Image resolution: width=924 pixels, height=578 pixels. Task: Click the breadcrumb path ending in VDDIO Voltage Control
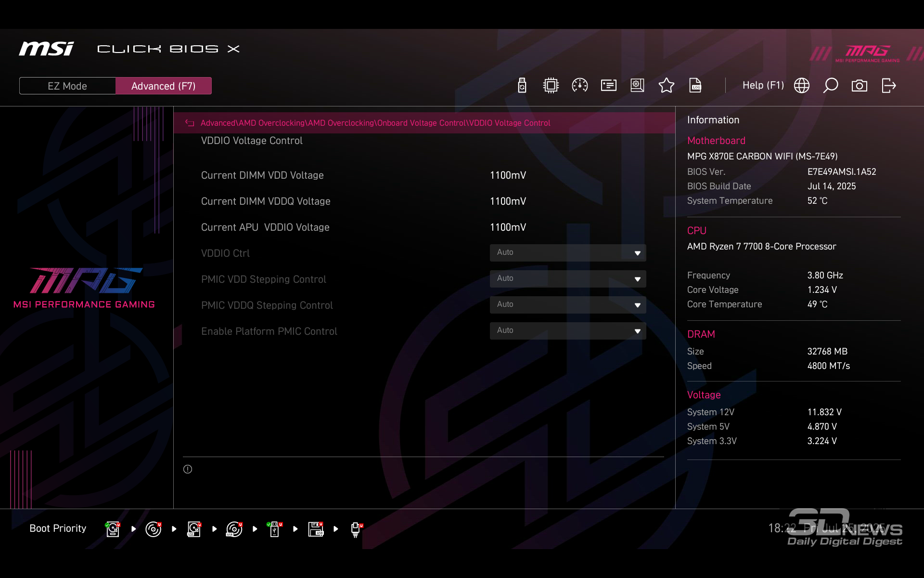click(375, 123)
